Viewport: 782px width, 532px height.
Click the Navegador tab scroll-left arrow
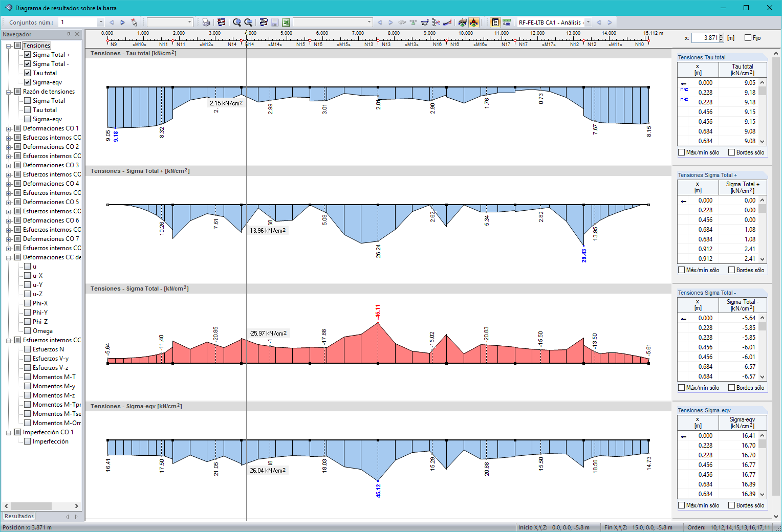coord(67,517)
